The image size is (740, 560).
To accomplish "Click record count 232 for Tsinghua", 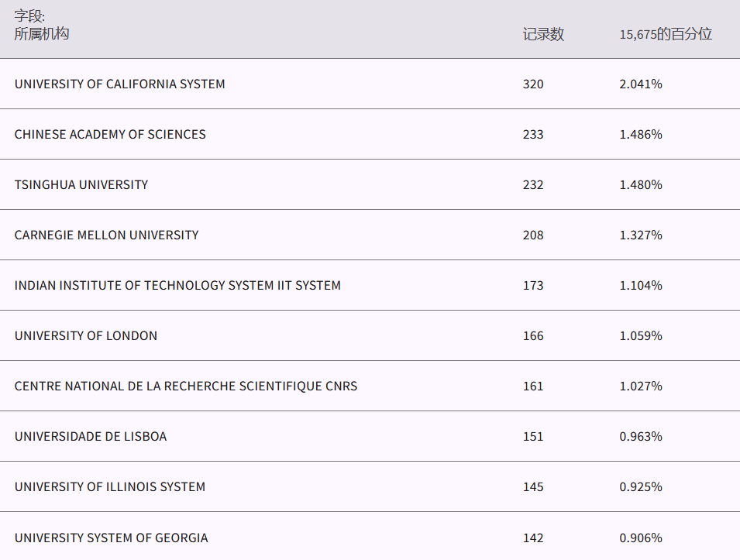I will [x=533, y=184].
